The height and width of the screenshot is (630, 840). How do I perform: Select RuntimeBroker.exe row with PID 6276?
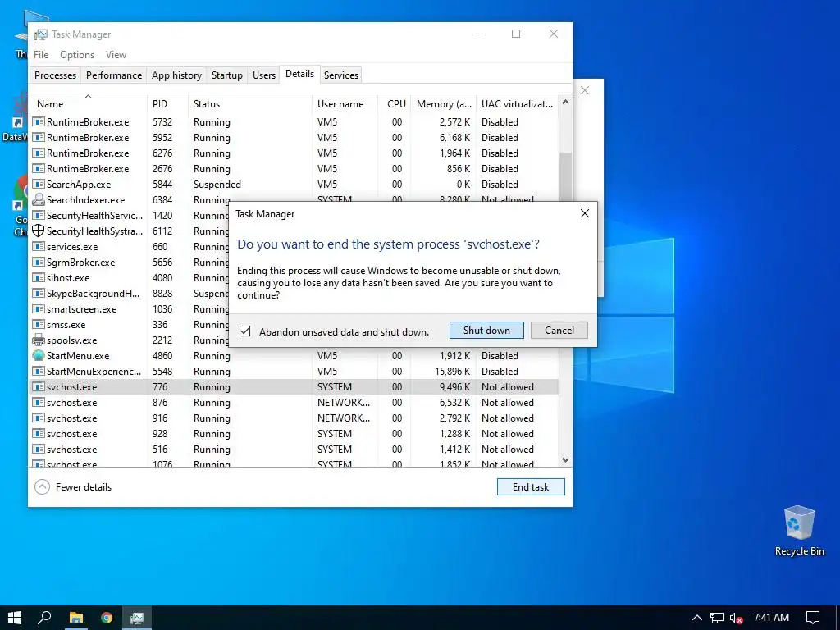coord(294,153)
